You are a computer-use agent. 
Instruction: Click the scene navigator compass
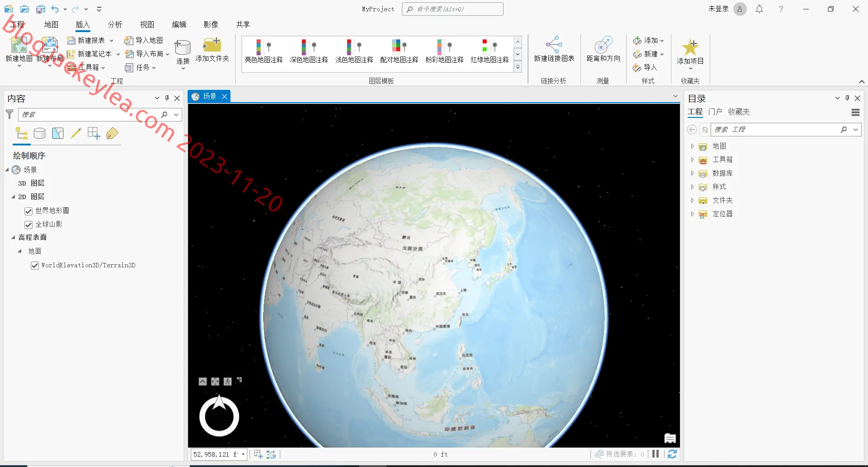coord(219,416)
